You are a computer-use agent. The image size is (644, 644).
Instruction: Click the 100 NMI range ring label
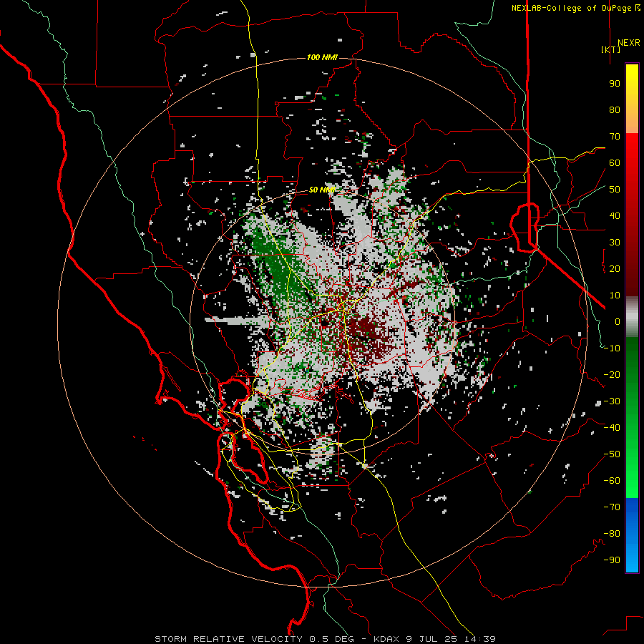click(x=322, y=57)
